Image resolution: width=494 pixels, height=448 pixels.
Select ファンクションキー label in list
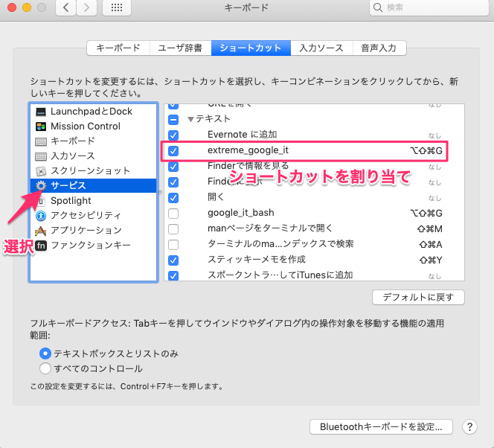point(91,245)
